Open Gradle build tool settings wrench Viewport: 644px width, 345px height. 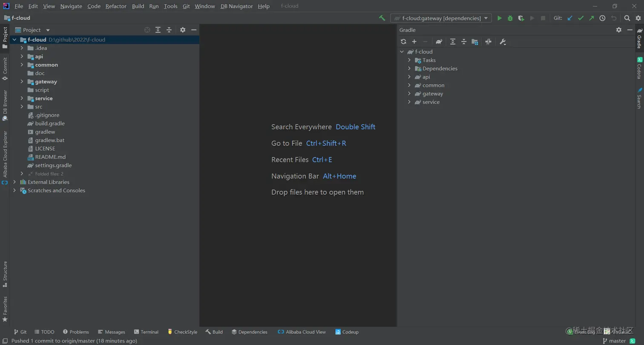503,42
